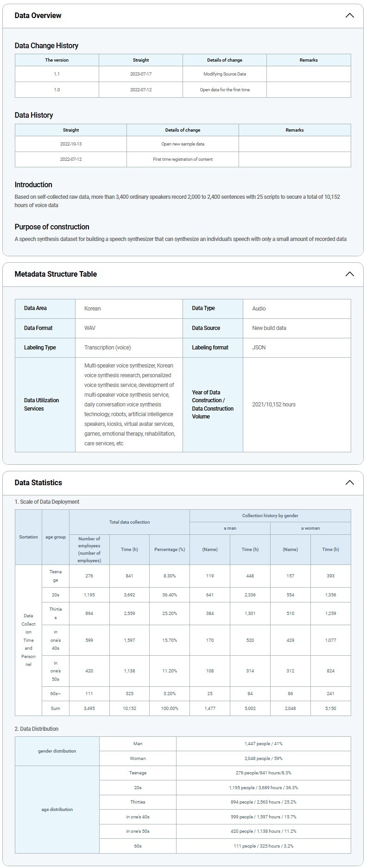Select the 36.40% percentage cell
The image size is (366, 868).
coord(170,595)
